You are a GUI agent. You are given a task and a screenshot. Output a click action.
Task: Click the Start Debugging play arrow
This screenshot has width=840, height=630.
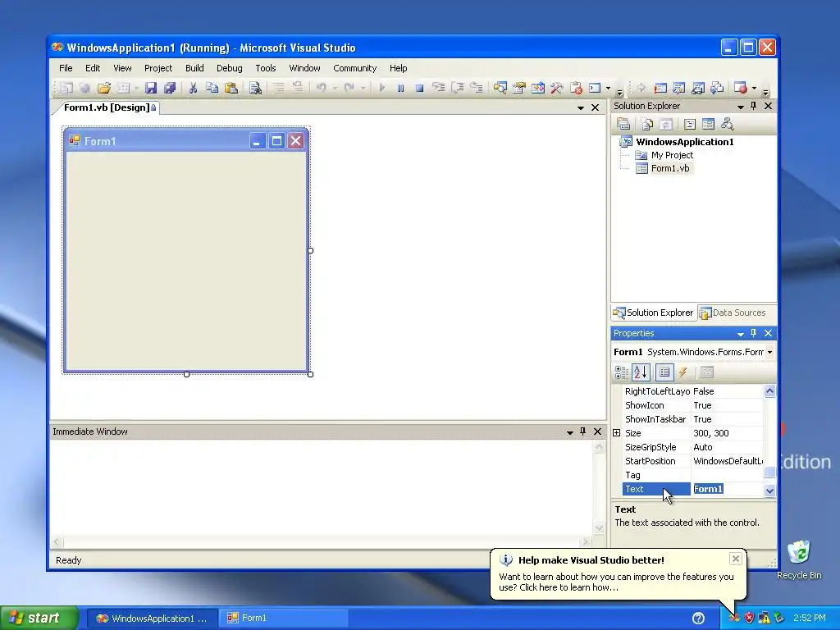click(382, 88)
